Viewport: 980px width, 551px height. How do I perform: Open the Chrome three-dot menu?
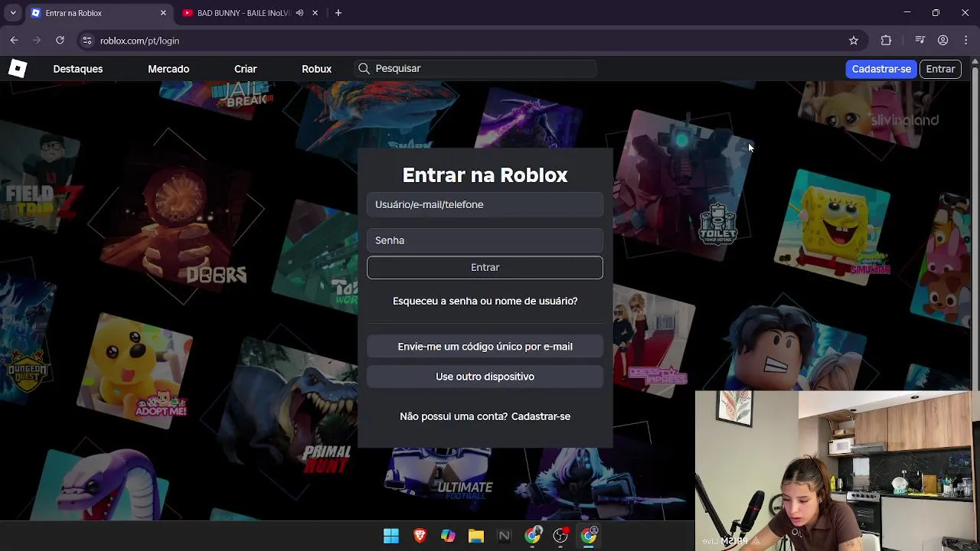pos(966,41)
